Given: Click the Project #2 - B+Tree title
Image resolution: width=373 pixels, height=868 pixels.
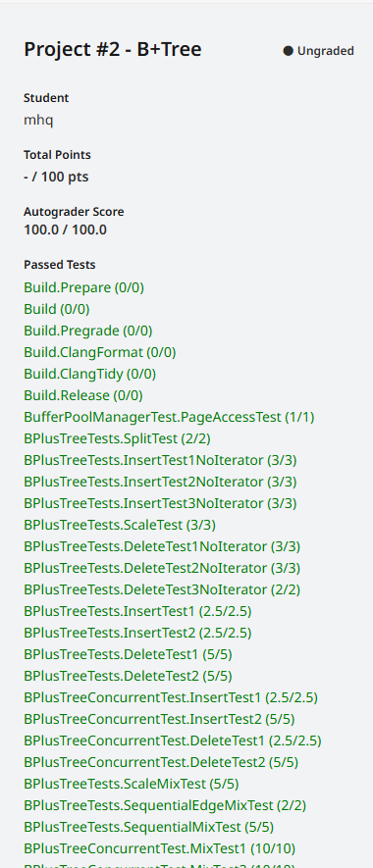Looking at the screenshot, I should pyautogui.click(x=113, y=50).
